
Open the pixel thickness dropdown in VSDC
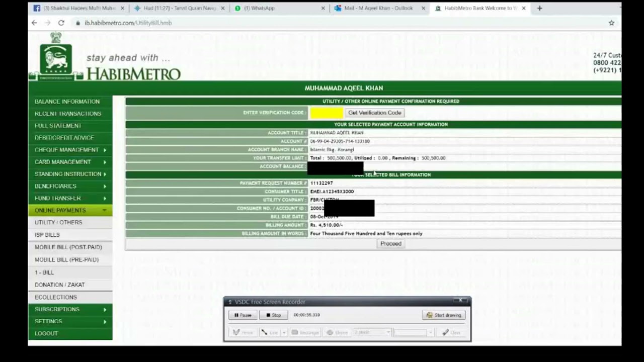(x=372, y=332)
